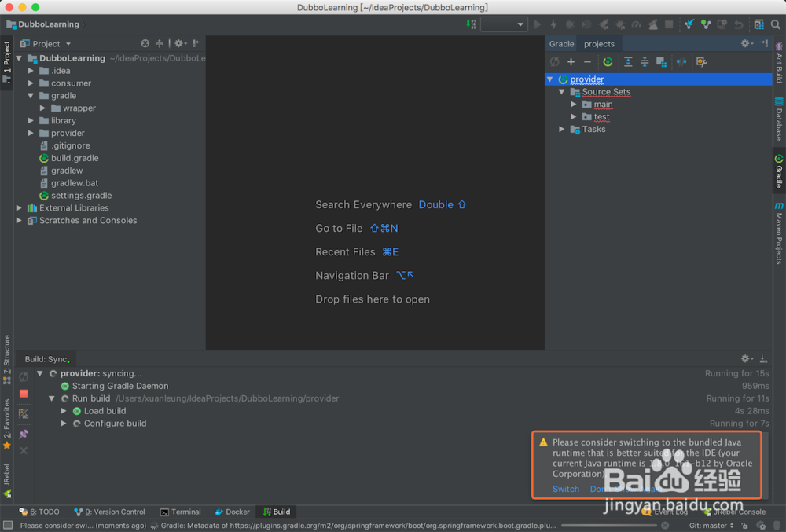The width and height of the screenshot is (786, 532).
Task: Click Switch link in Java runtime notification
Action: [x=565, y=489]
